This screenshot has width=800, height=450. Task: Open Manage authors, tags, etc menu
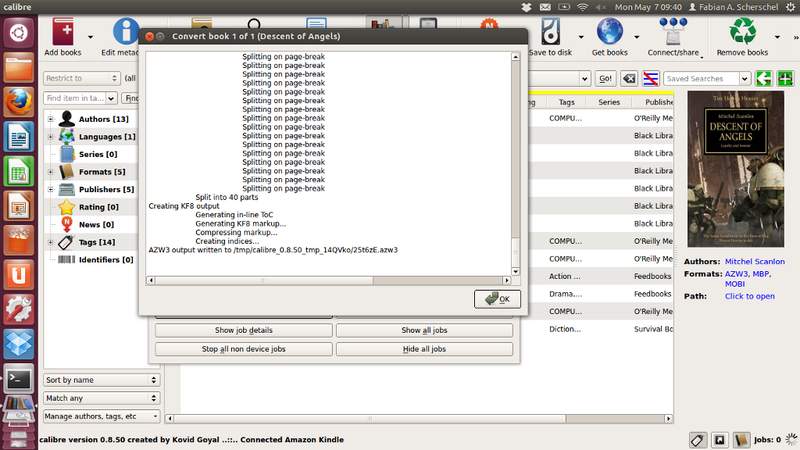102,416
